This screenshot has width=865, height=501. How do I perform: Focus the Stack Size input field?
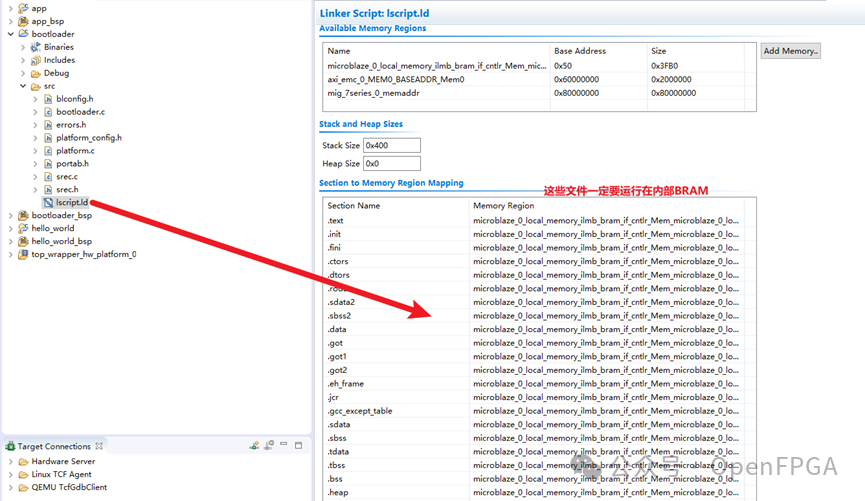click(392, 145)
